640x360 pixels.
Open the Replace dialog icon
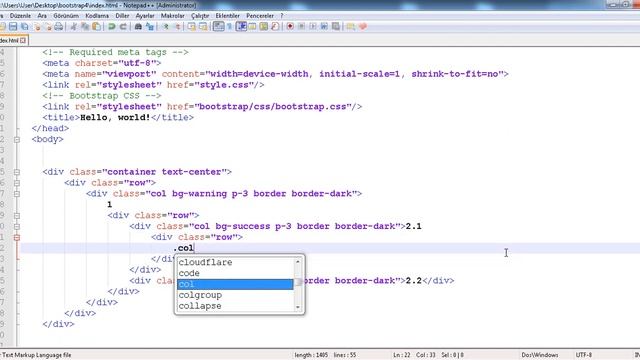[150, 27]
